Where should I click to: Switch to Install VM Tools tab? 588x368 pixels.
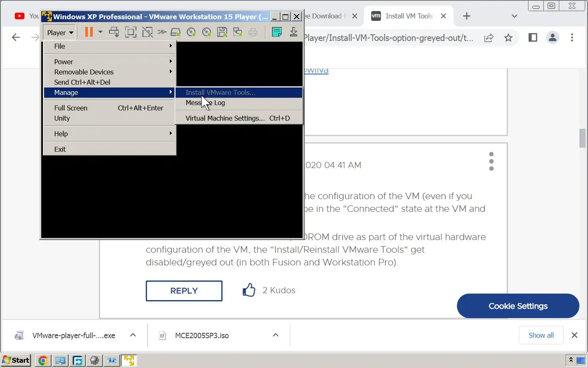pos(408,16)
